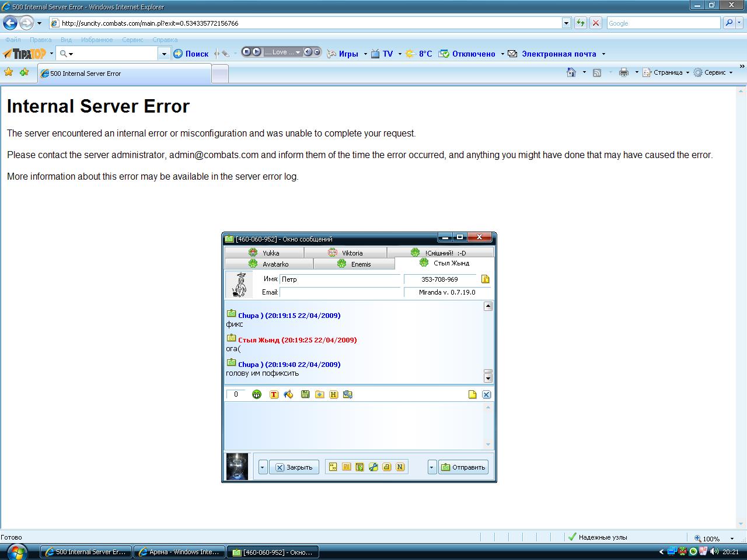Click the text lines icon beside quote icon
This screenshot has height=560, width=747.
[347, 467]
